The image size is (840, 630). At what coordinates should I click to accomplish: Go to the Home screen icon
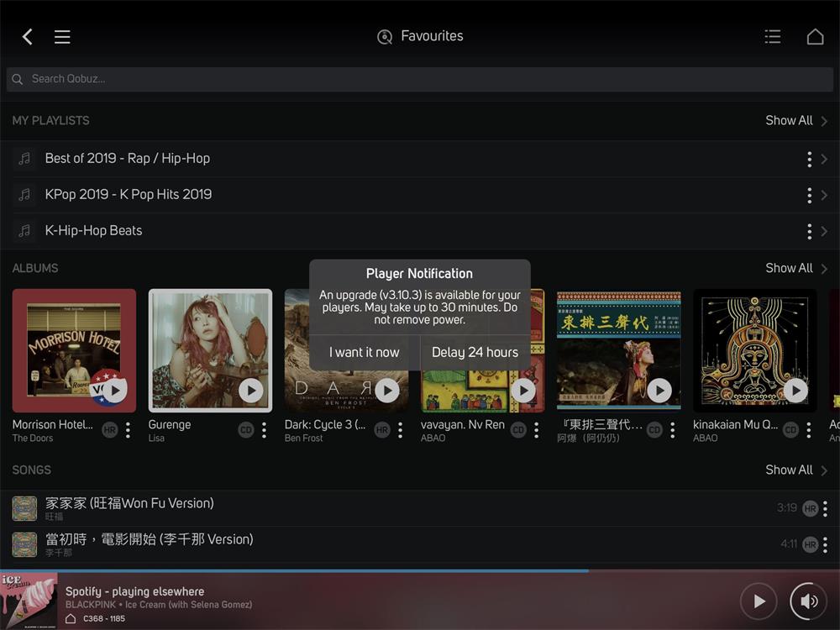[x=815, y=36]
